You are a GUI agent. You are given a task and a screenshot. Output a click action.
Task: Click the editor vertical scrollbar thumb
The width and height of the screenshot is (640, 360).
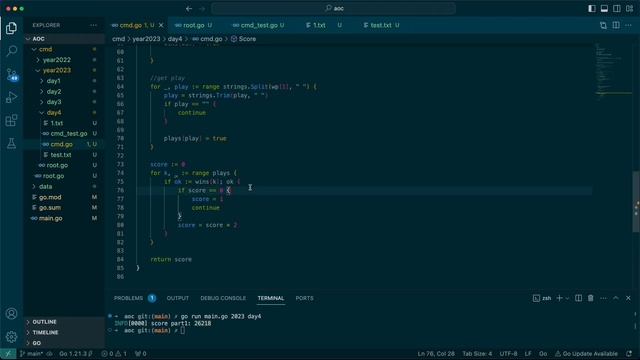tap(636, 202)
